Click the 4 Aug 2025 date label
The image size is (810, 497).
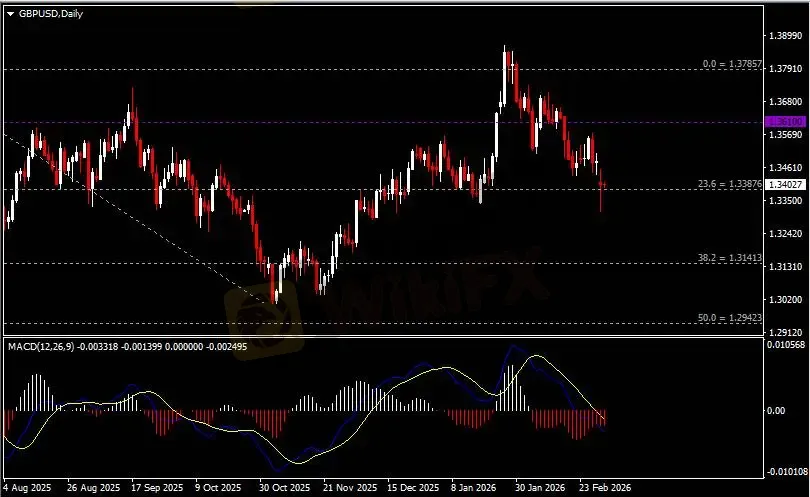(x=27, y=488)
